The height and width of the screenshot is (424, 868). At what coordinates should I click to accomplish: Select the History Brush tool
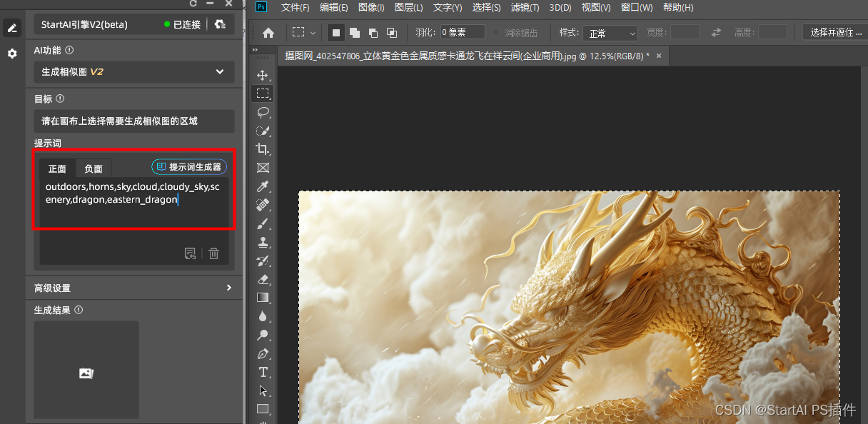[263, 261]
